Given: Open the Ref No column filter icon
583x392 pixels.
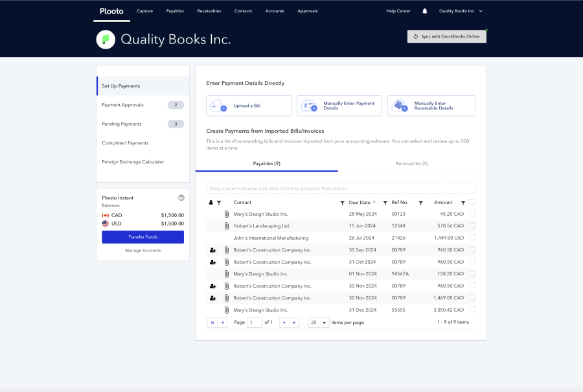Looking at the screenshot, I should pos(420,203).
